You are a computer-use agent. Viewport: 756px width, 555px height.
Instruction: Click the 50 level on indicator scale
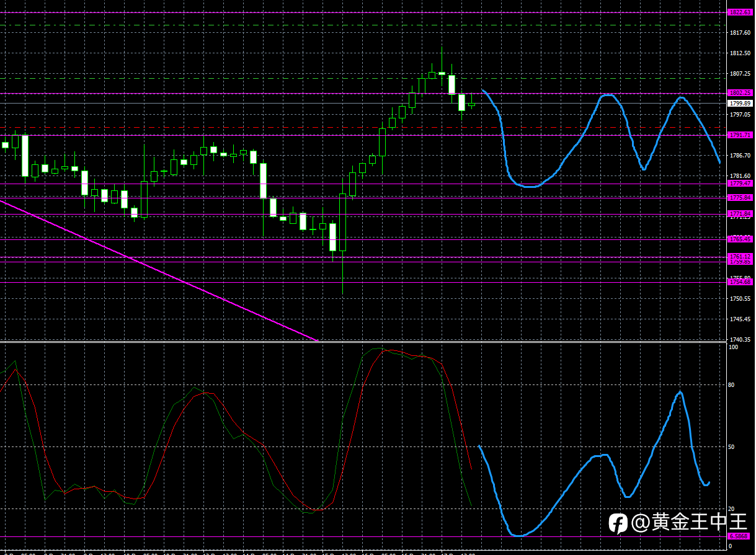click(x=732, y=447)
